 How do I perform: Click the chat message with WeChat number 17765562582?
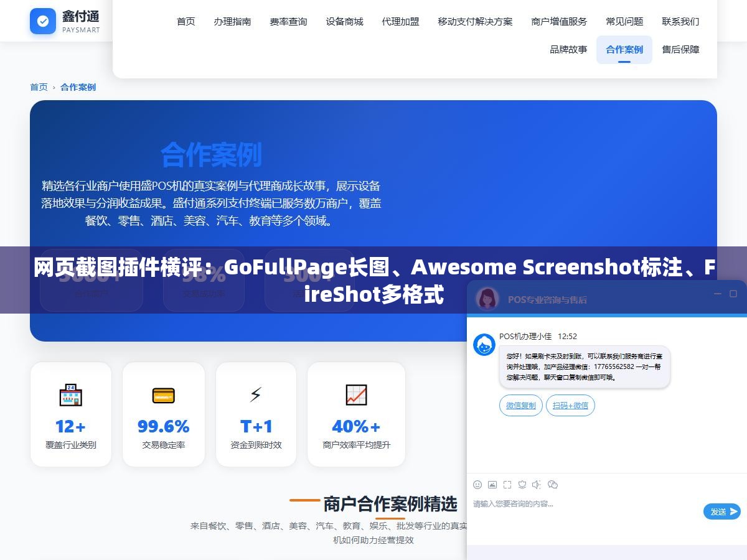coord(585,367)
